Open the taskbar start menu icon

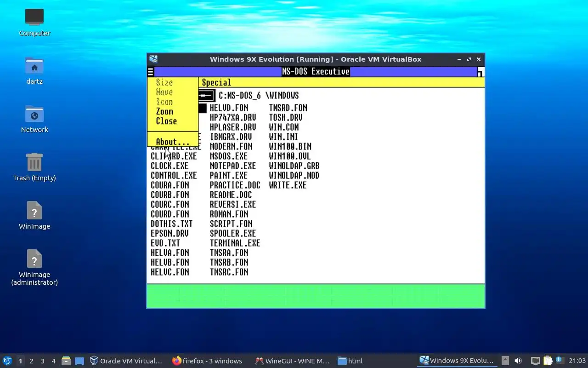point(7,361)
